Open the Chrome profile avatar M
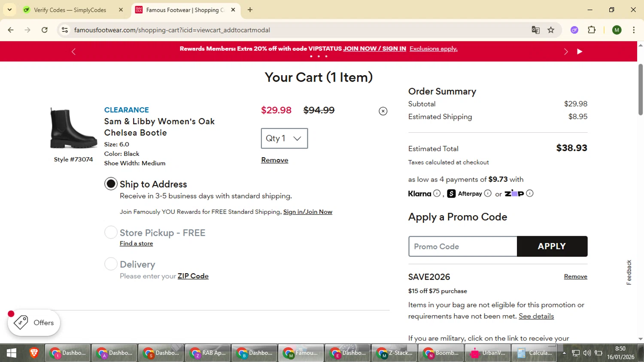The width and height of the screenshot is (644, 362). 617,30
